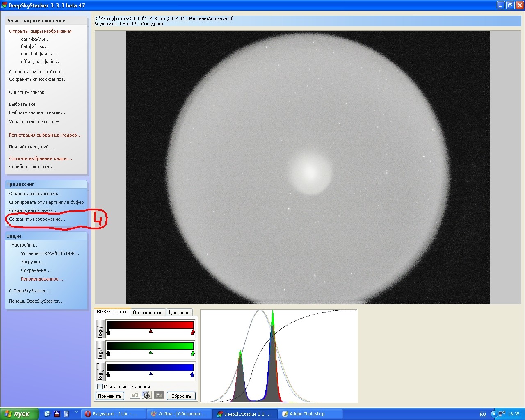This screenshot has width=525, height=420.
Task: Click Сохранить изображение link
Action: (37, 219)
